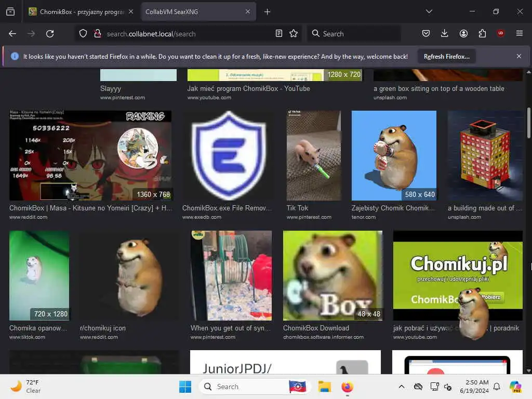Viewport: 532px width, 399px height.
Task: Bookmark this page with star icon
Action: [x=294, y=34]
